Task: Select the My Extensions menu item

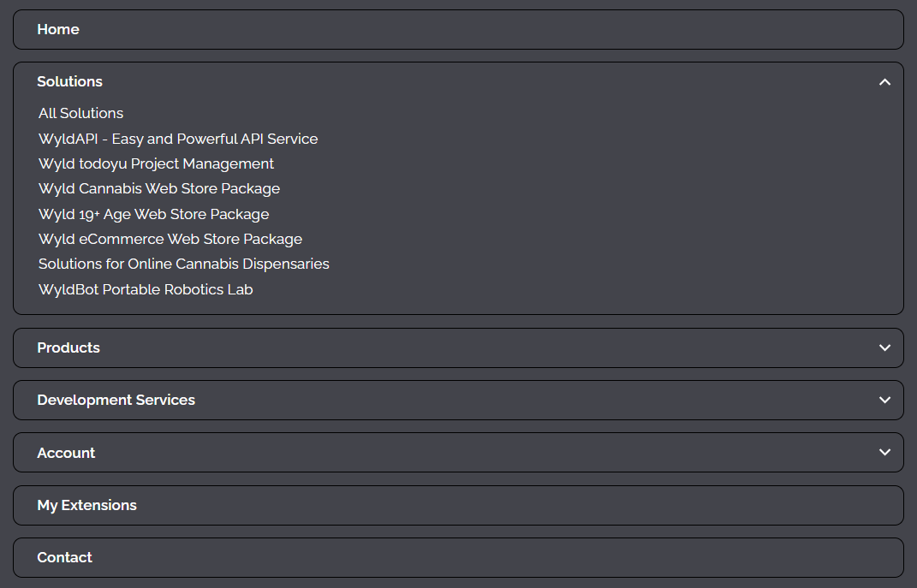Action: 86,505
